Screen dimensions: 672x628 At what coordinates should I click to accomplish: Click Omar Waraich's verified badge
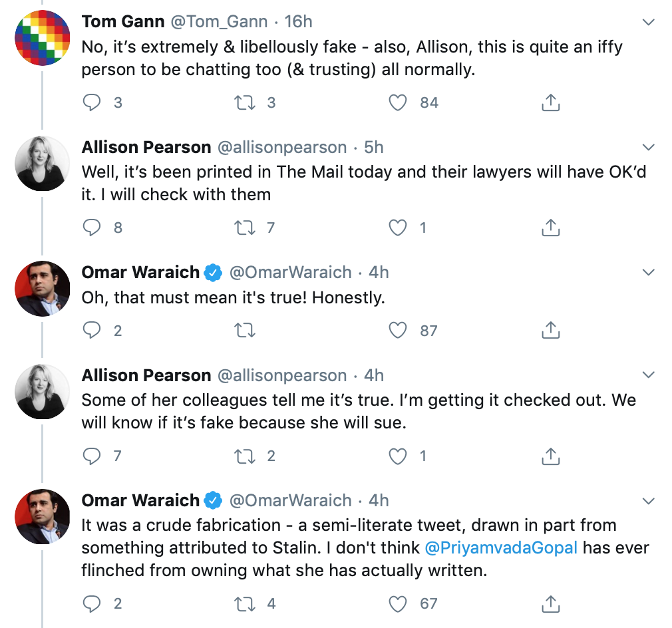[x=212, y=271]
